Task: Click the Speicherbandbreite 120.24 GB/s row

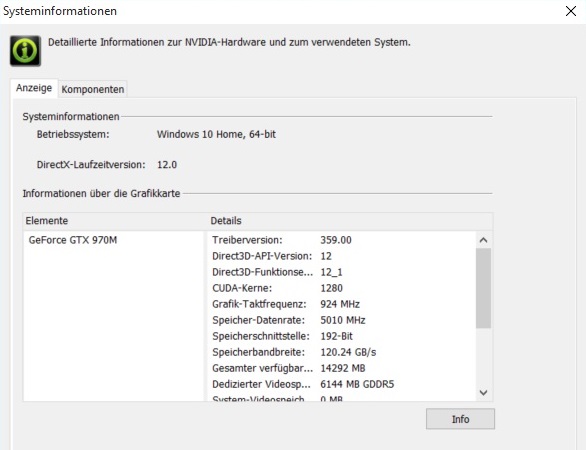Action: point(342,352)
